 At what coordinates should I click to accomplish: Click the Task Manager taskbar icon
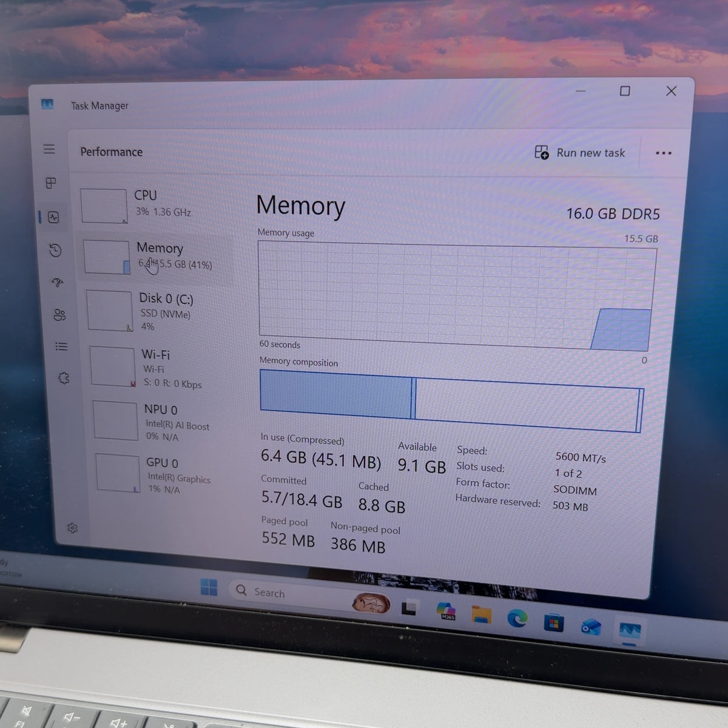[629, 631]
